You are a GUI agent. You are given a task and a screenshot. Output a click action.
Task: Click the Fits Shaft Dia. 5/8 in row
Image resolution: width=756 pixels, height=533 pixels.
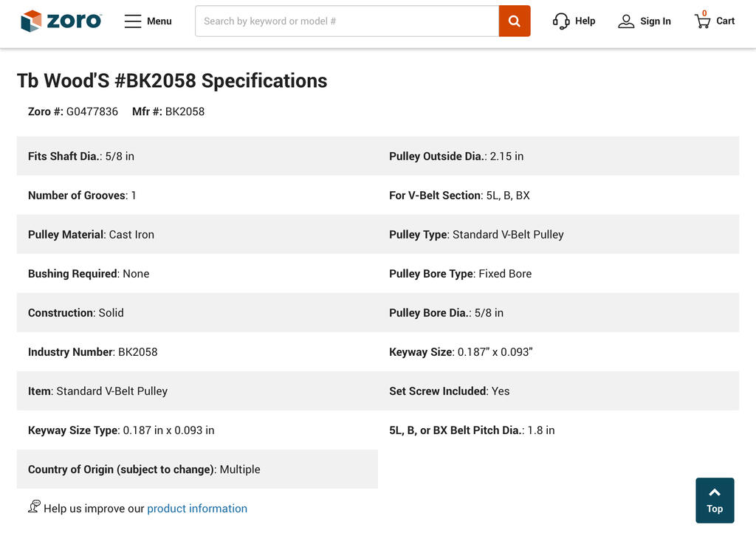pyautogui.click(x=197, y=157)
